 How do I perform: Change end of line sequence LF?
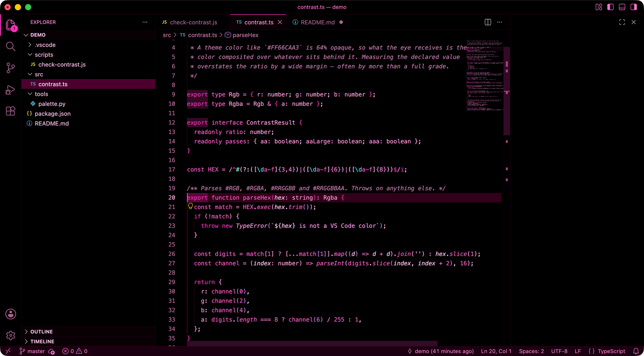(577, 351)
